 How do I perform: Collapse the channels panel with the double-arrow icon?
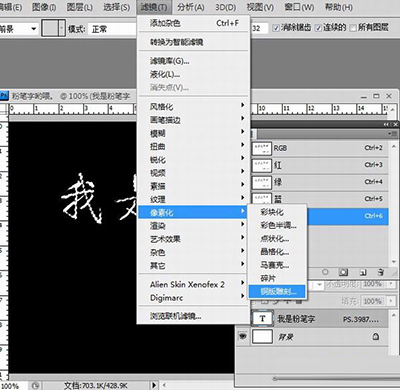click(386, 124)
